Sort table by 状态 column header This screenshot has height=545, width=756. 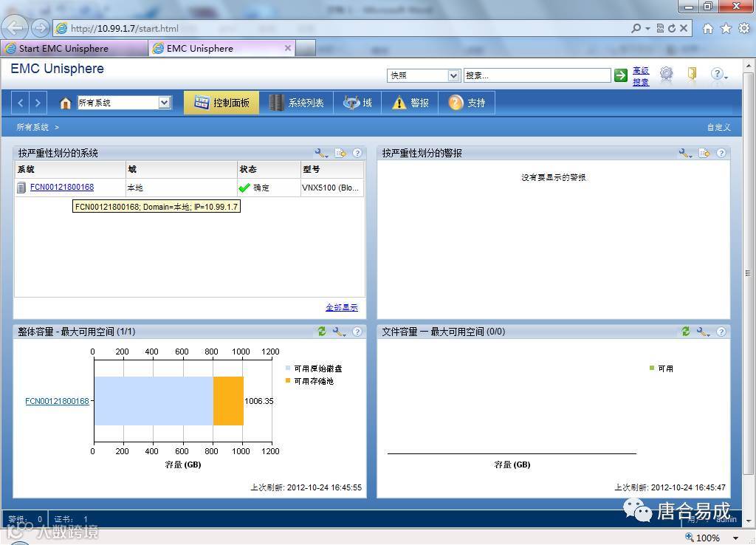pyautogui.click(x=269, y=169)
